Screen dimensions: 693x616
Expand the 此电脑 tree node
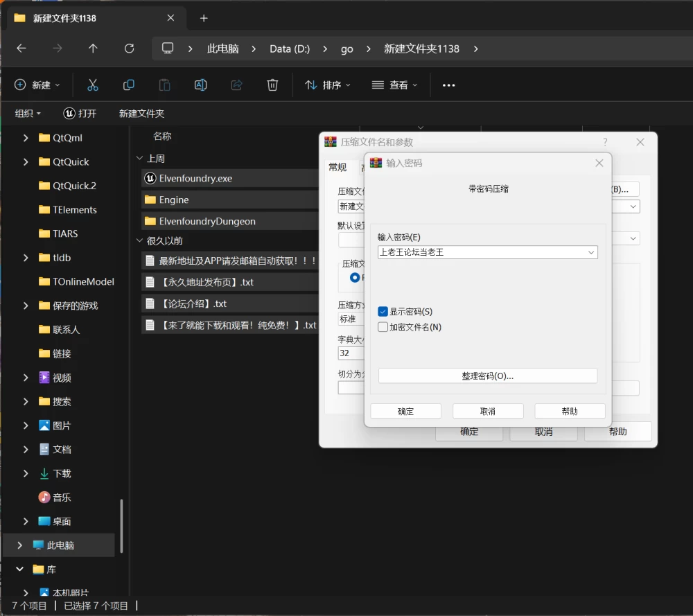pyautogui.click(x=20, y=545)
